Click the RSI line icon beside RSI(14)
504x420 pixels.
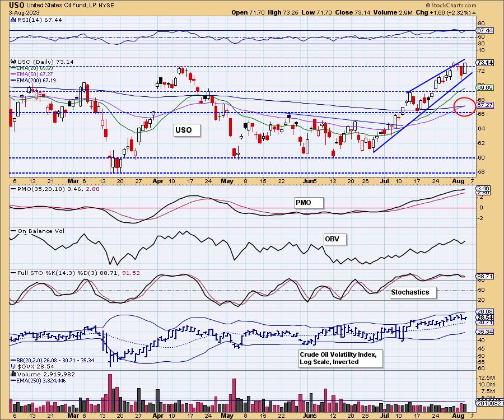pyautogui.click(x=13, y=20)
